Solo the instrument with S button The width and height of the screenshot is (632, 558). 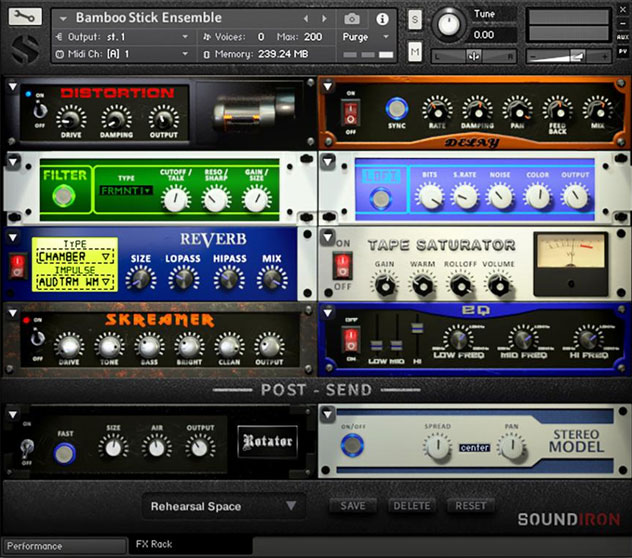[414, 18]
